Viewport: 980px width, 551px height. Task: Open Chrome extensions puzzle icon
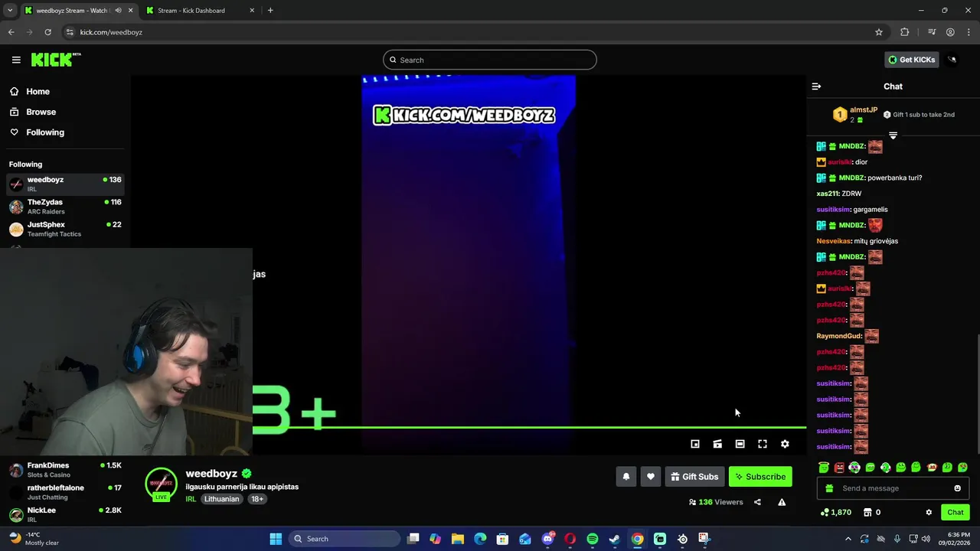click(x=905, y=32)
